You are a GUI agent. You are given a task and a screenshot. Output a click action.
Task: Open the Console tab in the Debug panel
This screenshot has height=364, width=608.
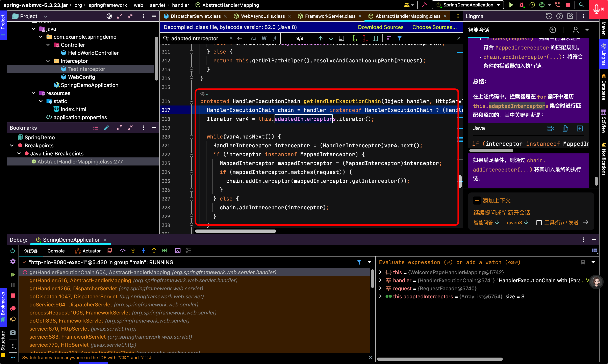[x=56, y=251]
